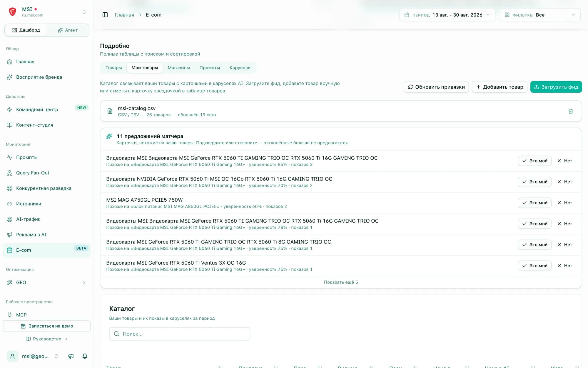Confirm 'Это мой' for RTX 5060 Ti 8G
Viewport: 588px width, 368px height.
[534, 245]
